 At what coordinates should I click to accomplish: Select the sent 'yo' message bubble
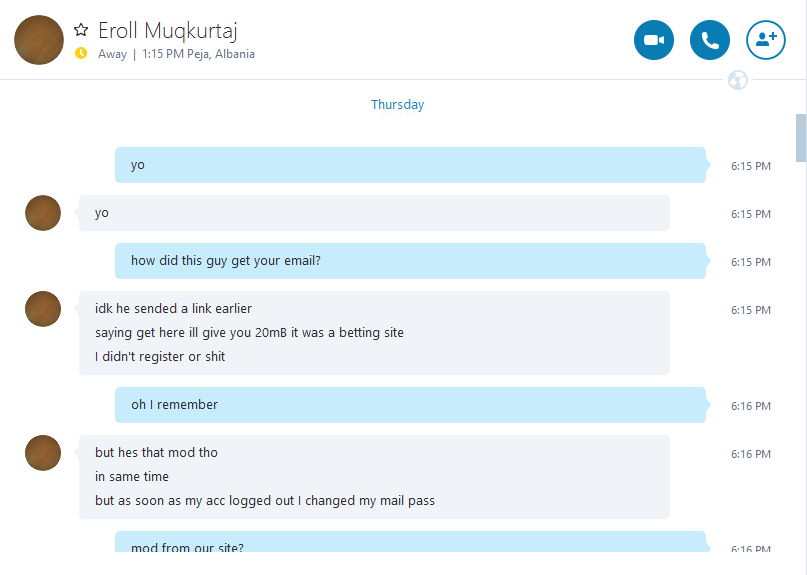click(x=410, y=165)
